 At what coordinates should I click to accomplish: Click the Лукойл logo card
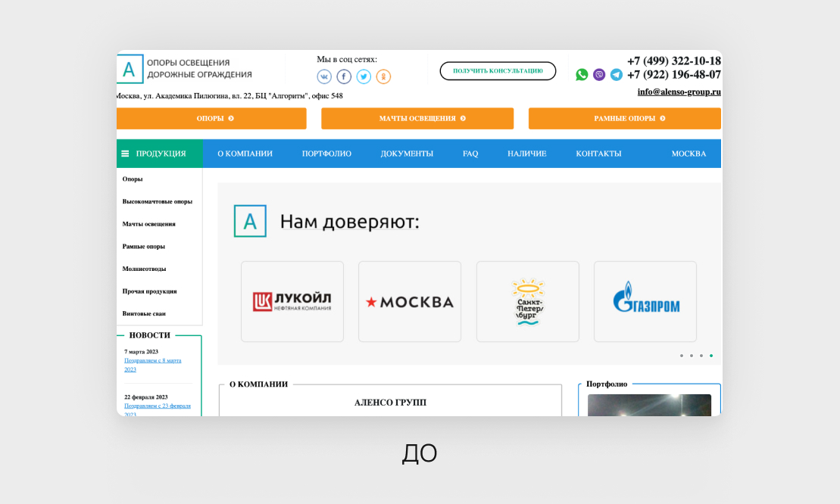coord(292,301)
